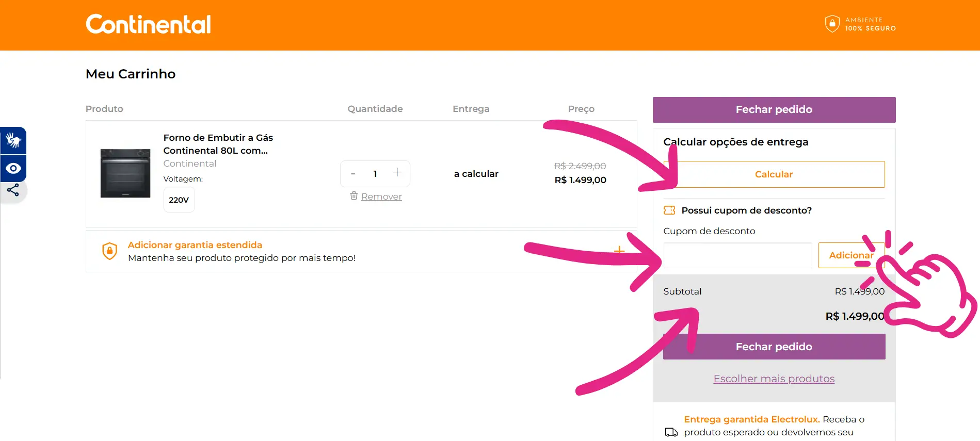Viewport: 980px width, 441px height.
Task: Expand the extended warranty plus sign
Action: click(x=619, y=251)
